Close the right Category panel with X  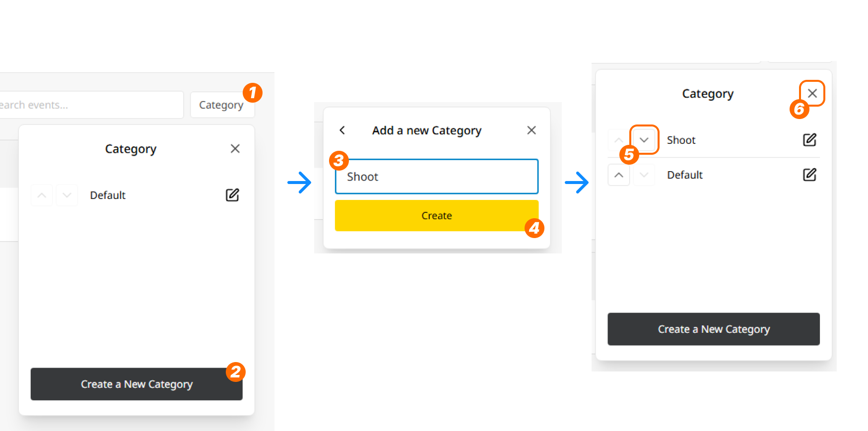coord(812,93)
